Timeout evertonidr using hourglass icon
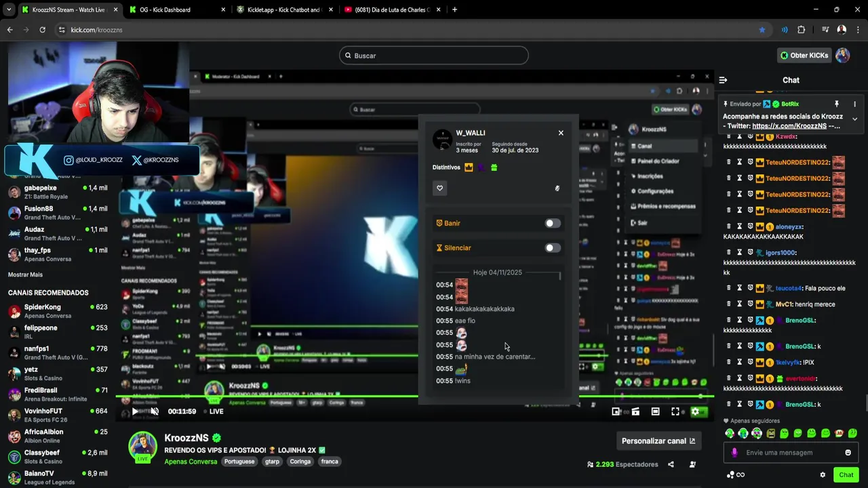This screenshot has width=868, height=488. tap(740, 379)
